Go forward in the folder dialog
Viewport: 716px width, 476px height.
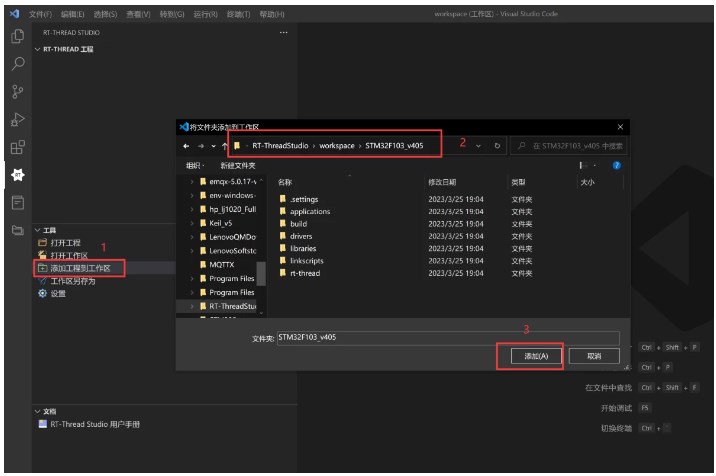click(x=200, y=146)
